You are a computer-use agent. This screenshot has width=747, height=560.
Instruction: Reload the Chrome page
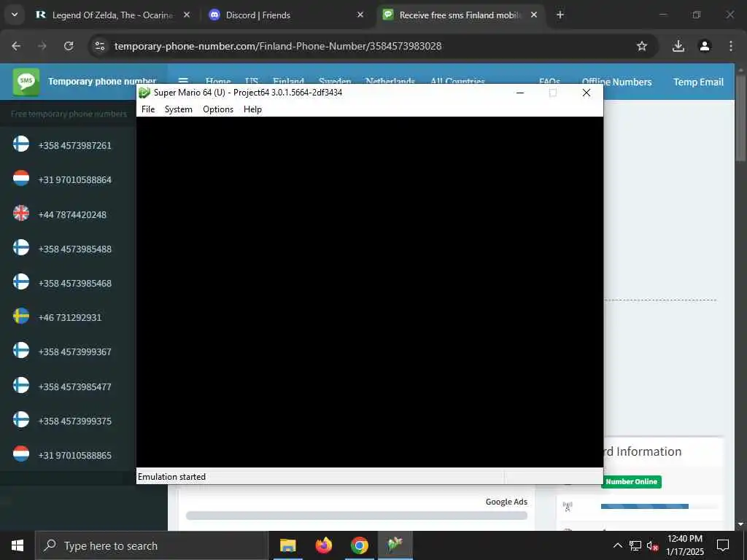coord(69,46)
